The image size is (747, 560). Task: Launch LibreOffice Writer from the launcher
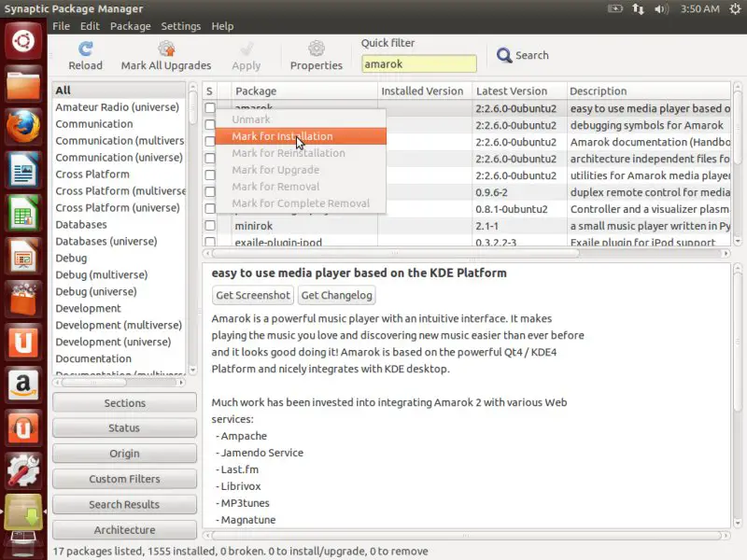[x=22, y=170]
